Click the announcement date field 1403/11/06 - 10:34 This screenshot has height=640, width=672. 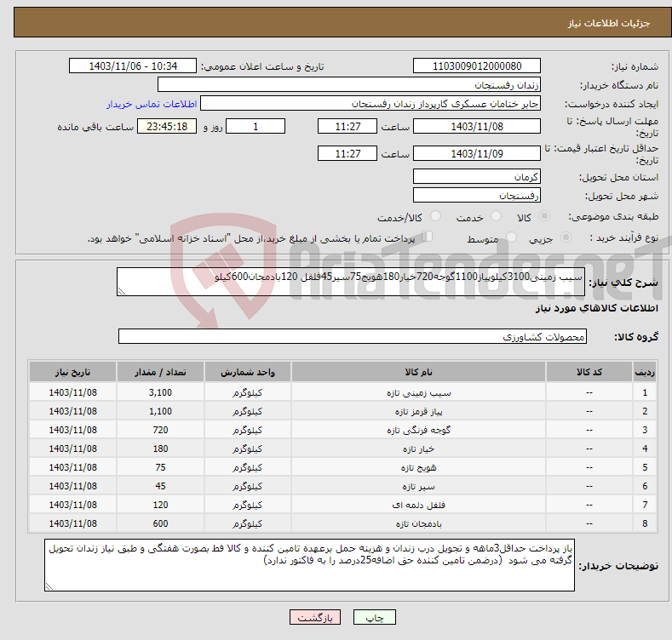(x=133, y=66)
